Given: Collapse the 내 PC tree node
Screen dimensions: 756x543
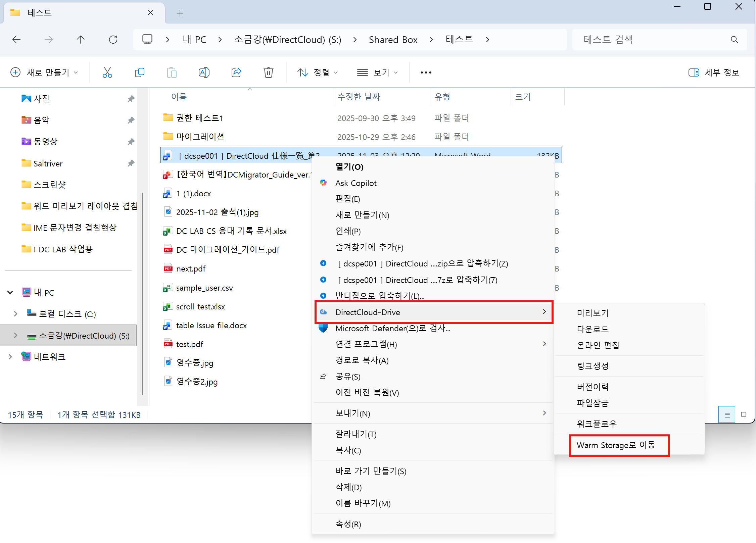Looking at the screenshot, I should click(10, 293).
